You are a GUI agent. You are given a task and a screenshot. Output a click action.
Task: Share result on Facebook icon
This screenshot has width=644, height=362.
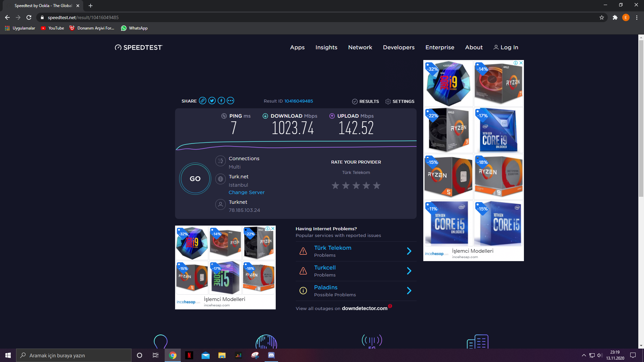click(221, 101)
